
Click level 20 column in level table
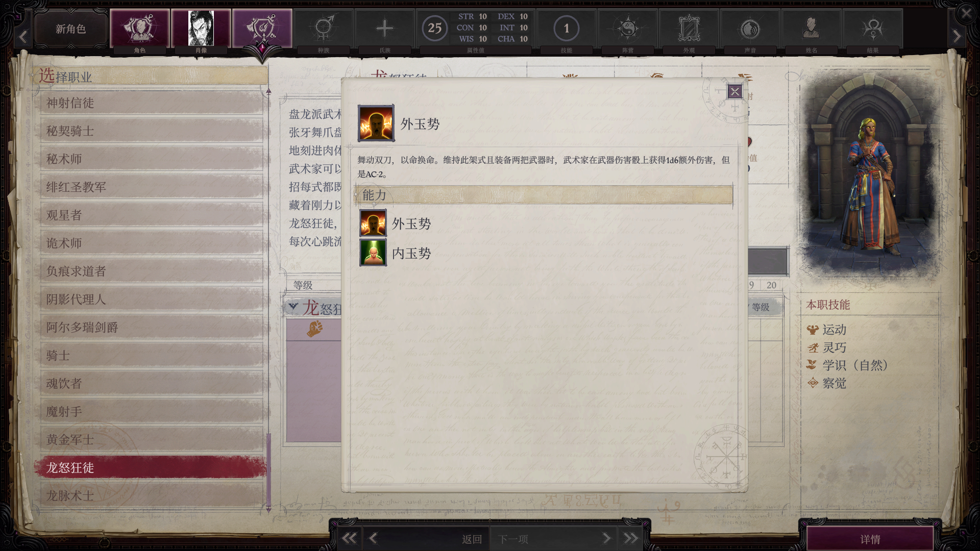tap(771, 285)
